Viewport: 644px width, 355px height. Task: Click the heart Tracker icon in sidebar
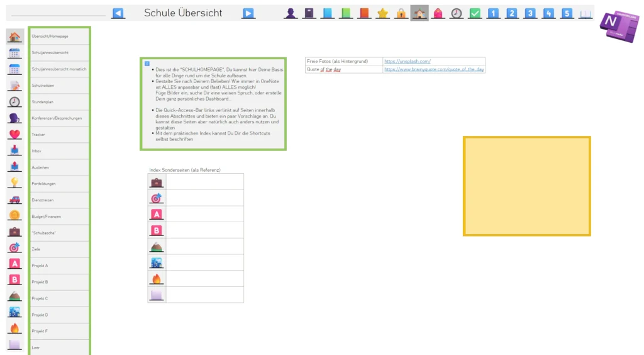14,135
